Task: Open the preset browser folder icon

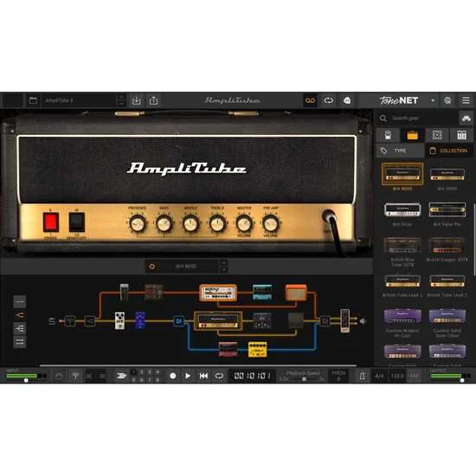Action: coord(33,100)
